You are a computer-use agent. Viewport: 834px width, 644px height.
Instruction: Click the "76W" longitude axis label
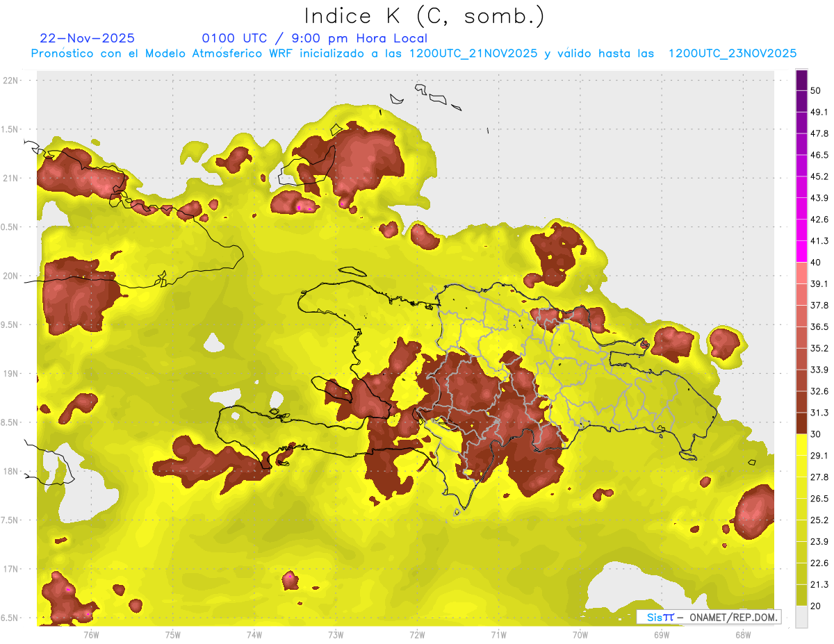[91, 634]
